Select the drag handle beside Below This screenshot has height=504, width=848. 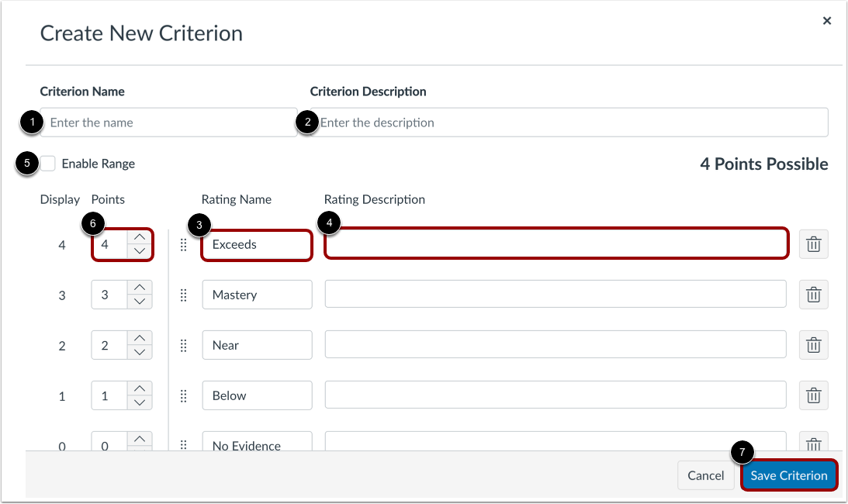pos(184,395)
